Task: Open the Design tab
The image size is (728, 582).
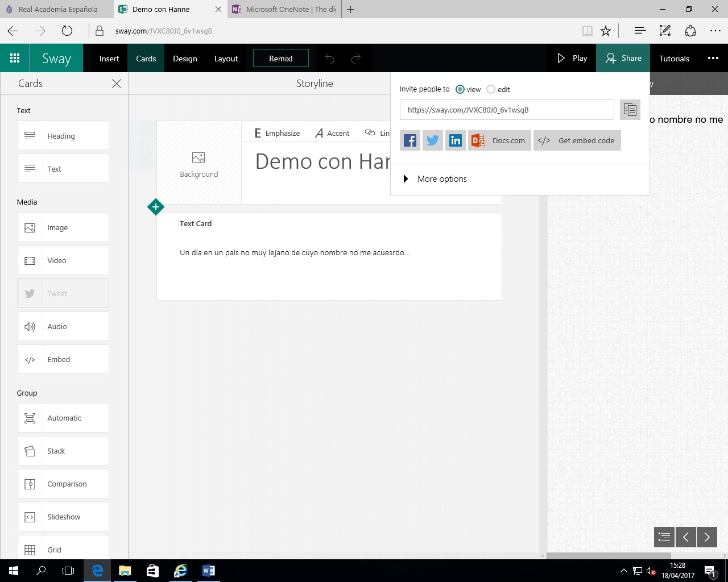Action: (x=185, y=59)
